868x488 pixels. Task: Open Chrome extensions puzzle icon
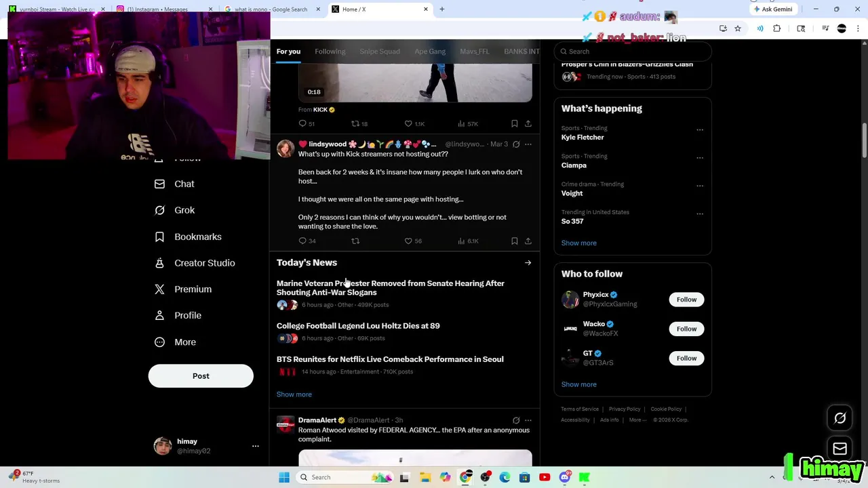point(777,28)
